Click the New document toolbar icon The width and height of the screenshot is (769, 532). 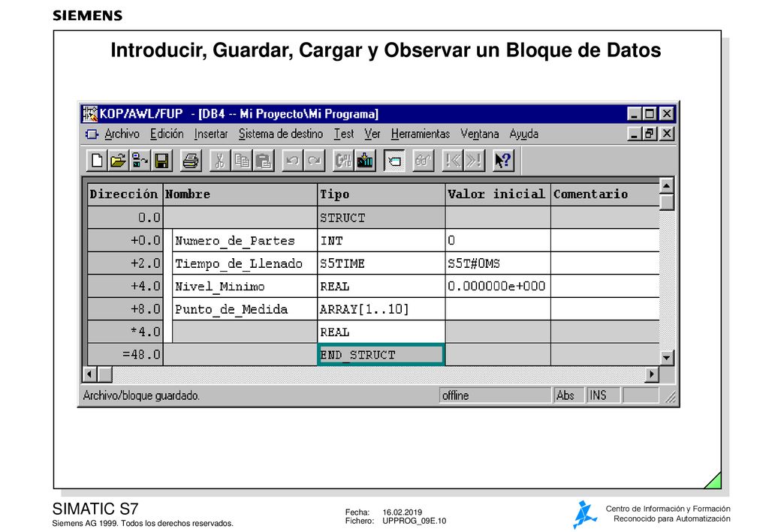coord(97,160)
